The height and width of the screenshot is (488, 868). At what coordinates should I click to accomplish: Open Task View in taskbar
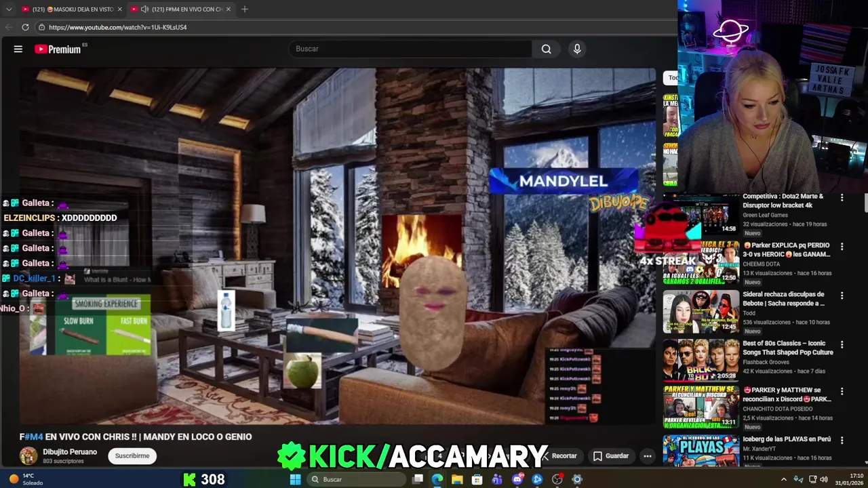click(x=418, y=479)
